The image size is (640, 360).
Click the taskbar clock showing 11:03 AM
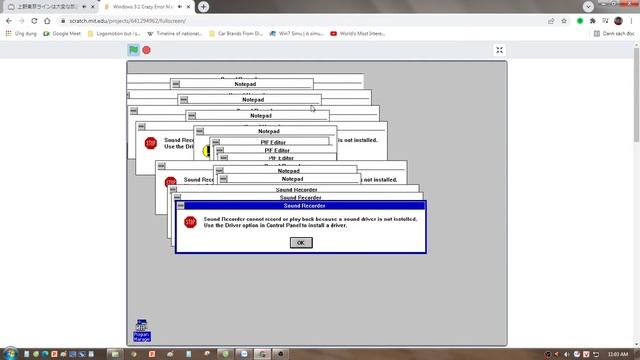618,354
